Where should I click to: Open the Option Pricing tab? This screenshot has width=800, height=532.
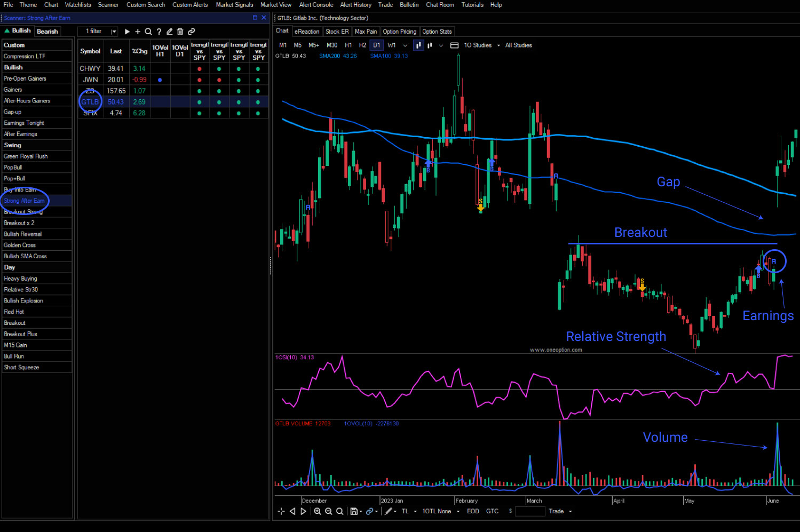399,31
